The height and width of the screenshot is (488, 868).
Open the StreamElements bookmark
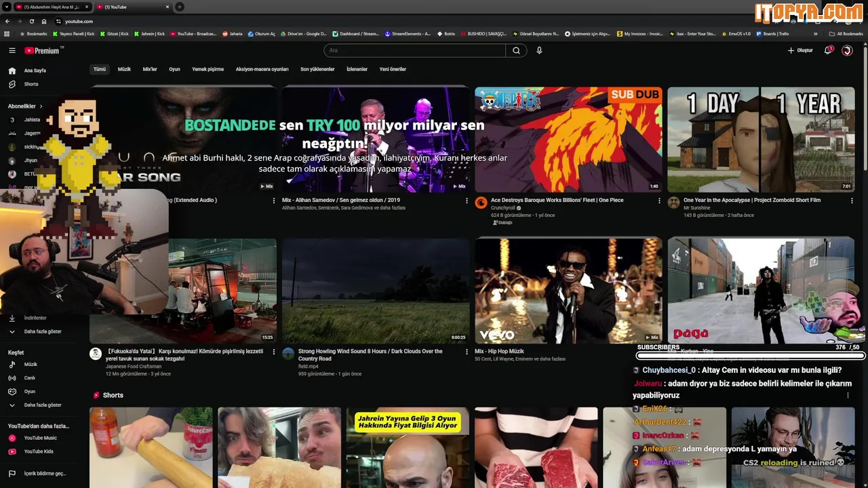pyautogui.click(x=408, y=33)
